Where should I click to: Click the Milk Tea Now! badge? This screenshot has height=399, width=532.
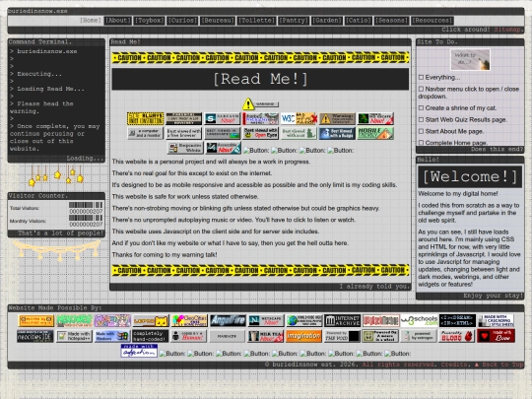265,336
